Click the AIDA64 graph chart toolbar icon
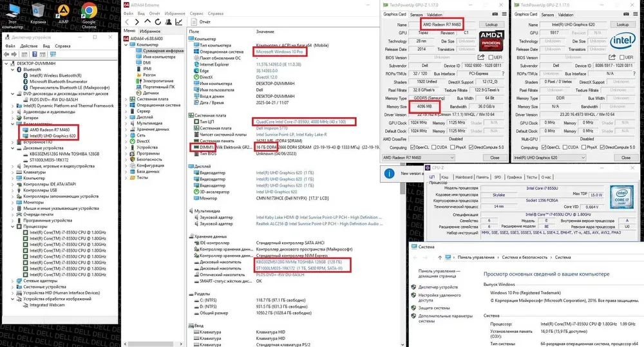Viewport: 644px width, 347px height. (179, 22)
